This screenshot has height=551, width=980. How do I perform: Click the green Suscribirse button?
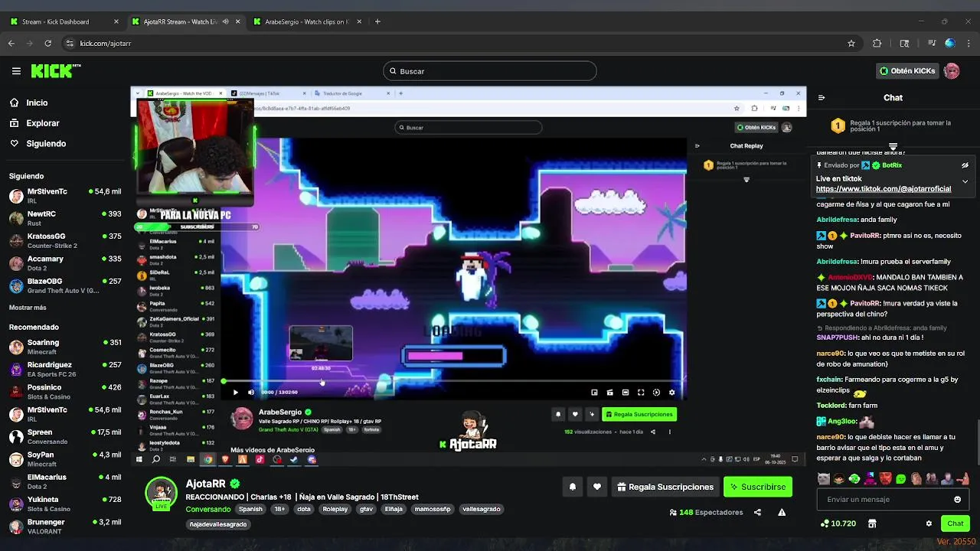coord(757,487)
